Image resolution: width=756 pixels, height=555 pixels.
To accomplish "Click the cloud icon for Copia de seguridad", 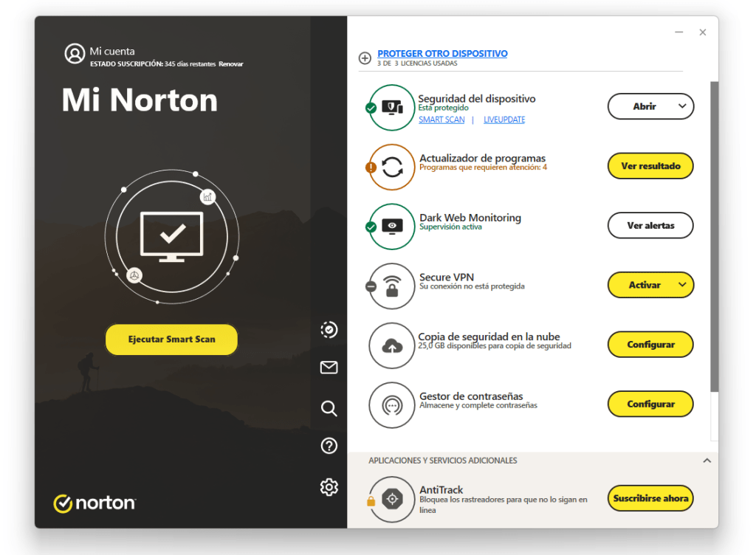I will coord(391,345).
